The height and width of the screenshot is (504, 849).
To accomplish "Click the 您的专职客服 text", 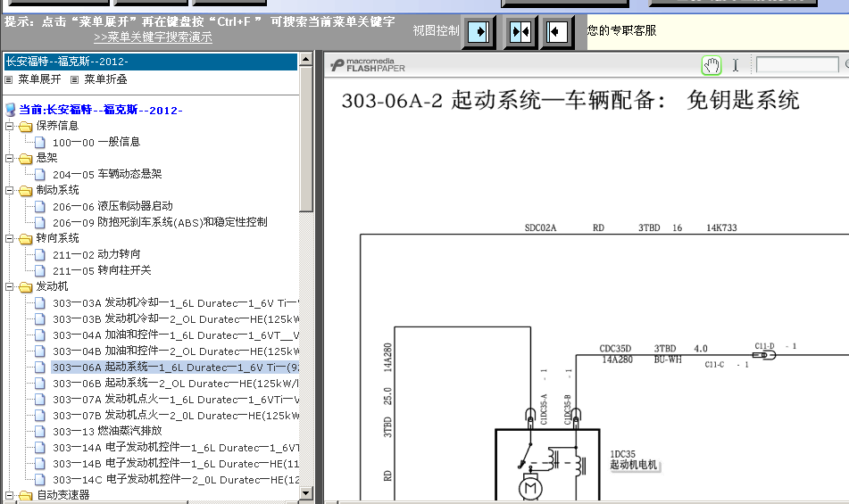I will coord(621,31).
